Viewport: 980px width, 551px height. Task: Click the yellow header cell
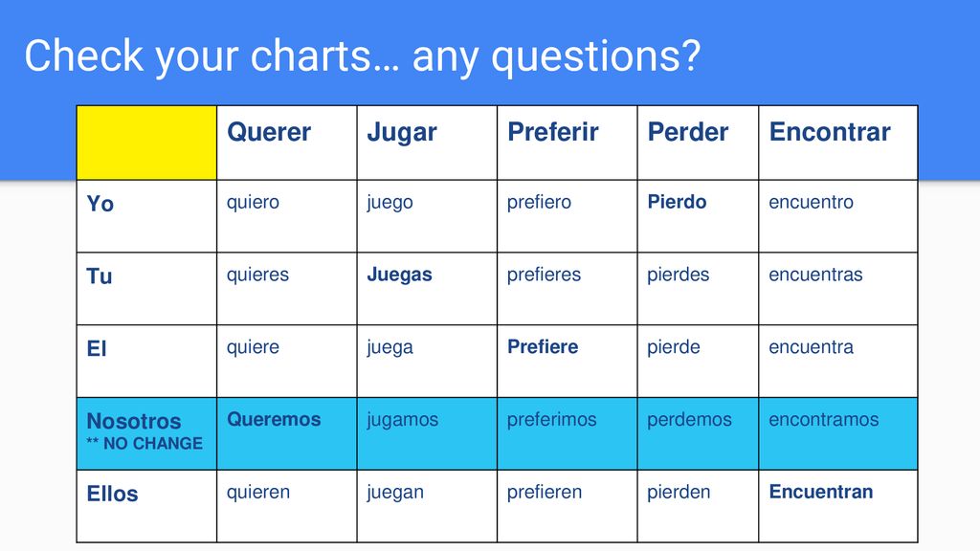pos(146,143)
